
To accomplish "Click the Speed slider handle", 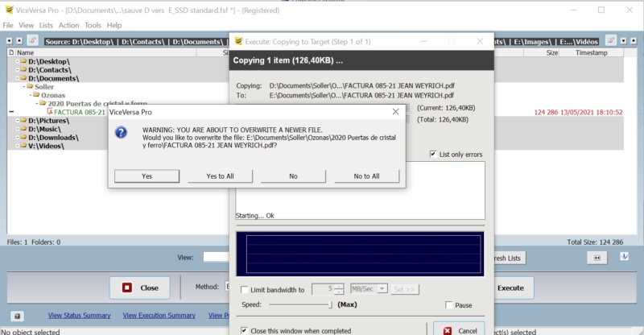I will point(330,304).
